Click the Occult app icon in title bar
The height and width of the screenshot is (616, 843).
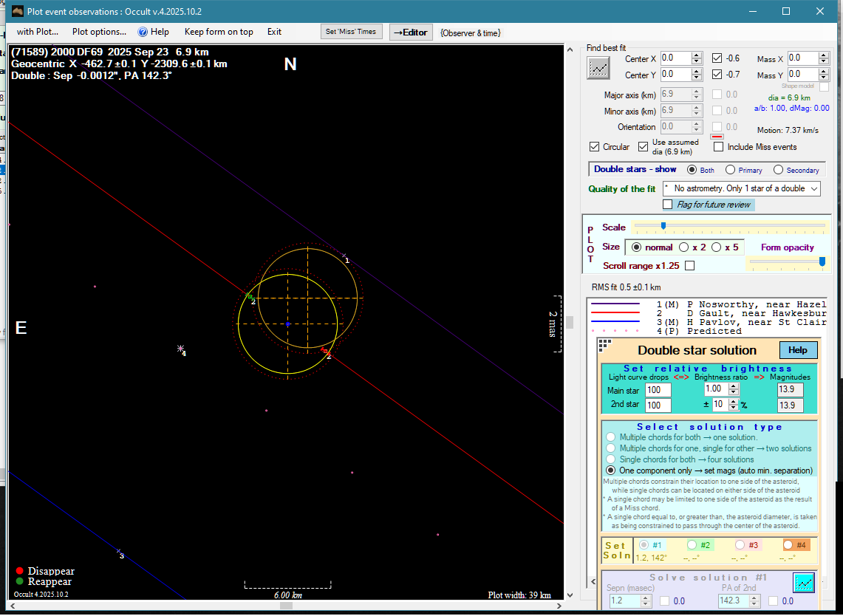point(18,11)
